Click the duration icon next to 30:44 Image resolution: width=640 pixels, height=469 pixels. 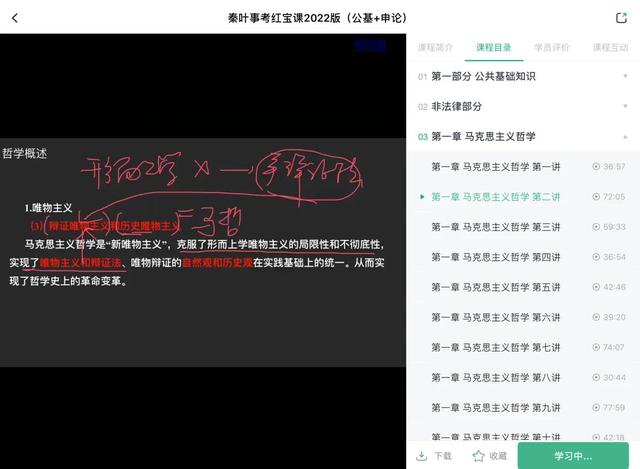tap(596, 378)
